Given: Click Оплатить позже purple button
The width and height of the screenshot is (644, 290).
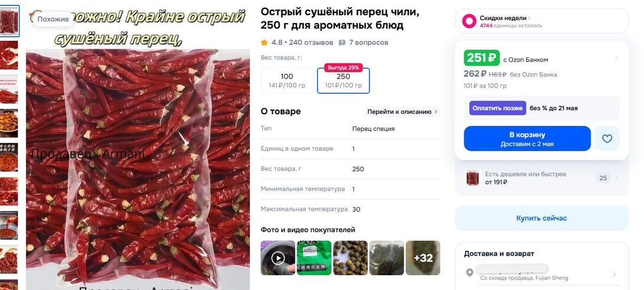Looking at the screenshot, I should pos(498,108).
